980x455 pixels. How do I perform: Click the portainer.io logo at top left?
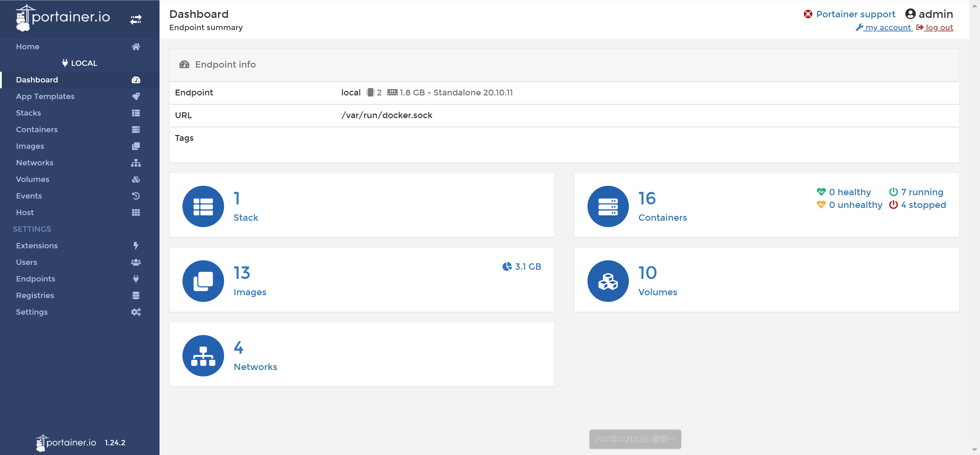click(63, 18)
